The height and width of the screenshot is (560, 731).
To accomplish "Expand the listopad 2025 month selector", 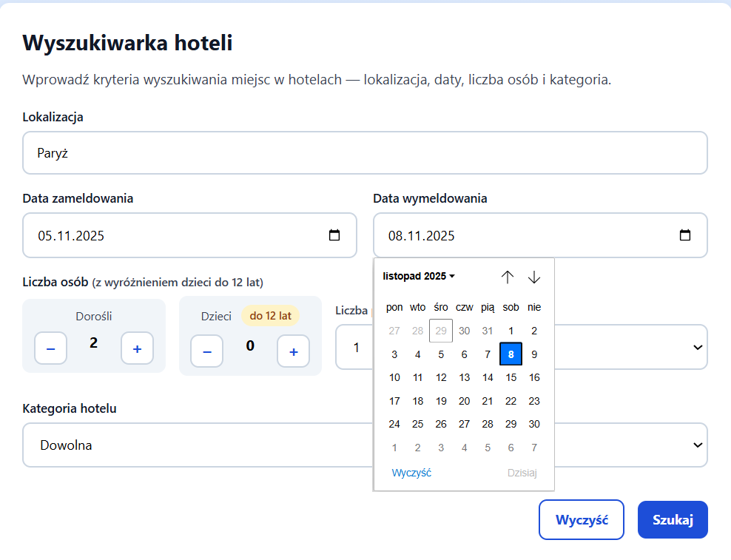I will [x=419, y=276].
